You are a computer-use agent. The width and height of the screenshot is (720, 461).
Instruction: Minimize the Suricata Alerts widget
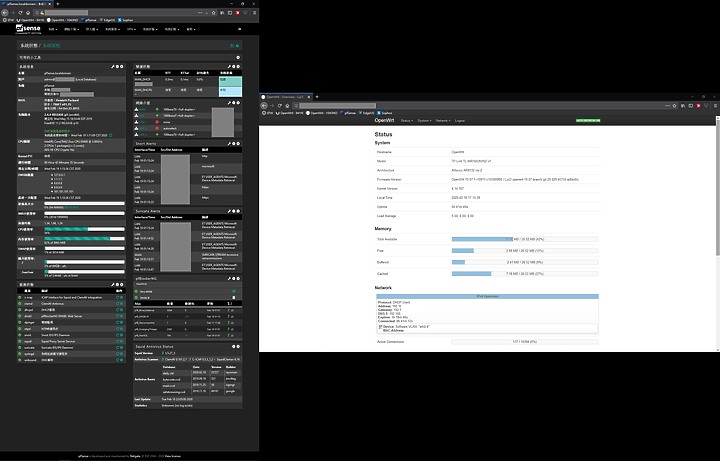click(234, 211)
